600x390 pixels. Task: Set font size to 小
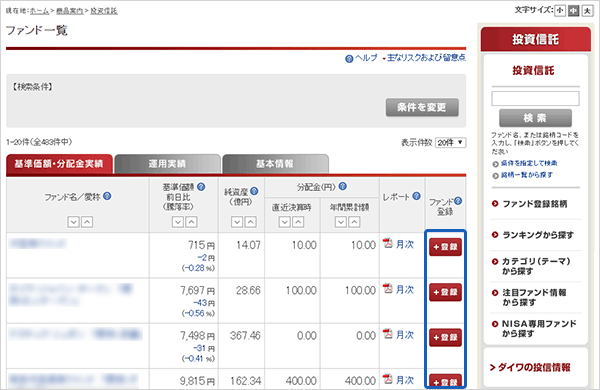560,10
